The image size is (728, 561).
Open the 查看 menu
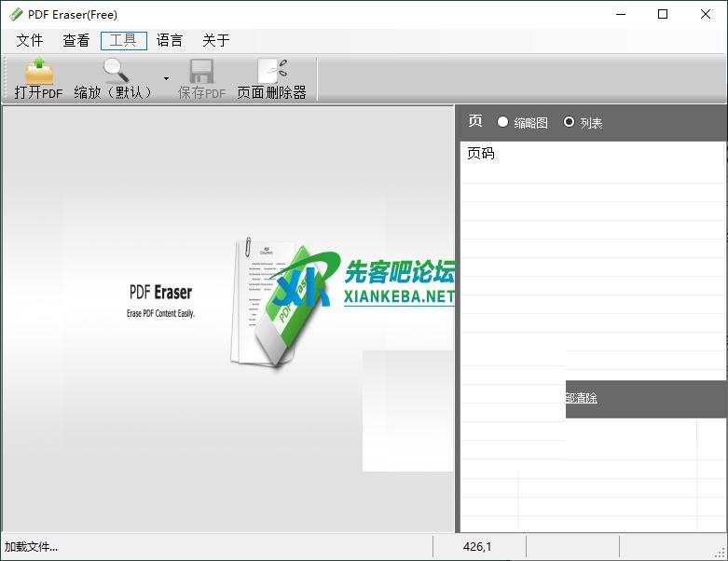(76, 41)
